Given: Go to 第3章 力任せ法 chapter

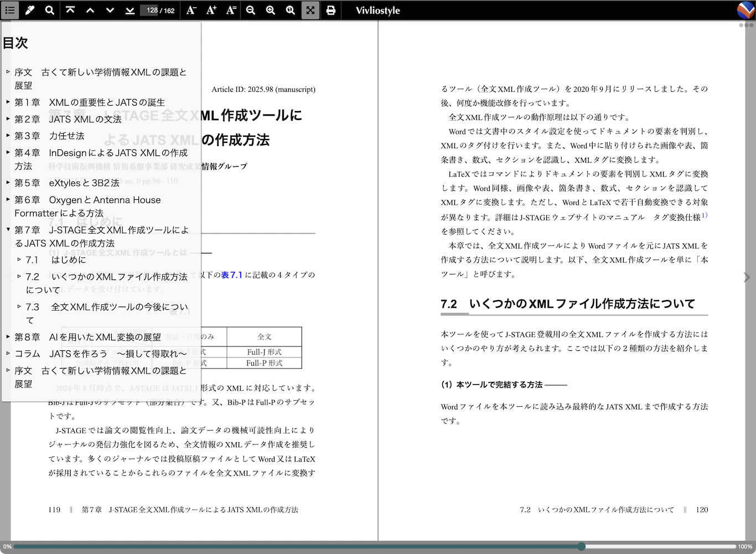Looking at the screenshot, I should click(49, 136).
